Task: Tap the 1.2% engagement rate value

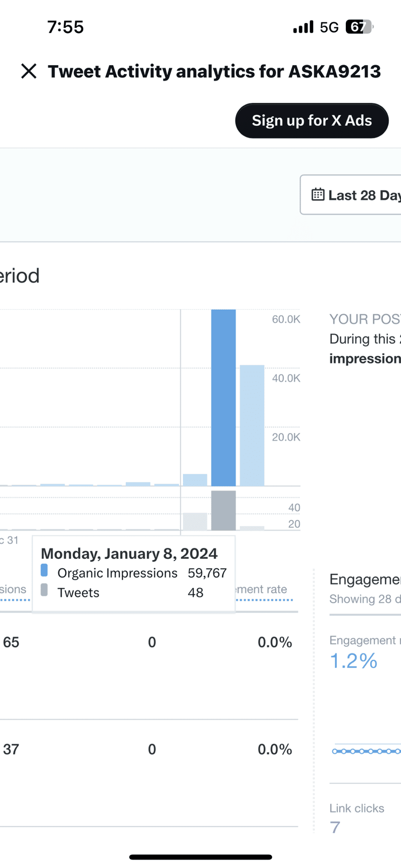Action: click(x=353, y=661)
